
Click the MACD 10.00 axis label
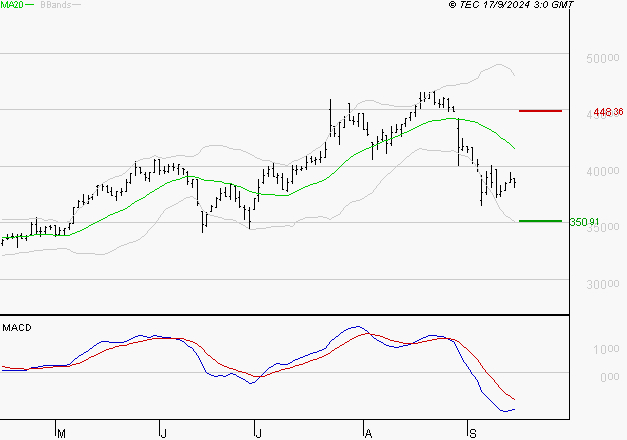[606, 349]
